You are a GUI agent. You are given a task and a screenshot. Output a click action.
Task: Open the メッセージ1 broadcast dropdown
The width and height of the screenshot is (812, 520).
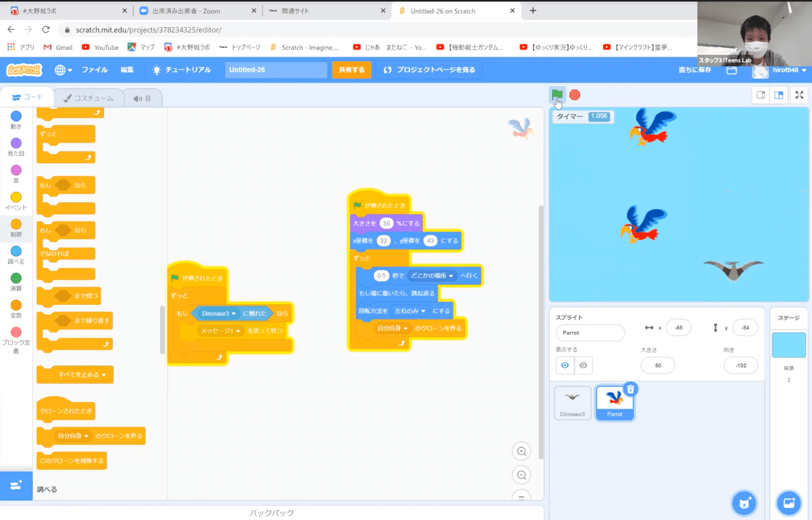tap(220, 331)
